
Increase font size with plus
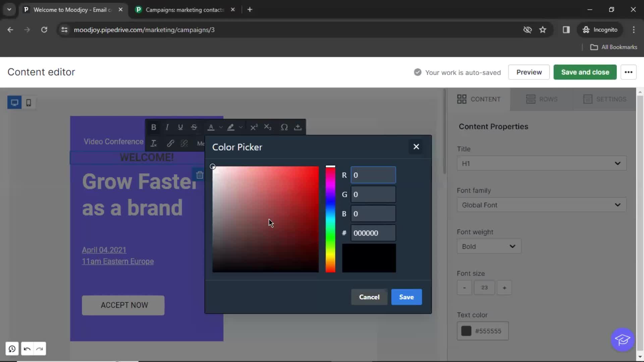point(504,288)
